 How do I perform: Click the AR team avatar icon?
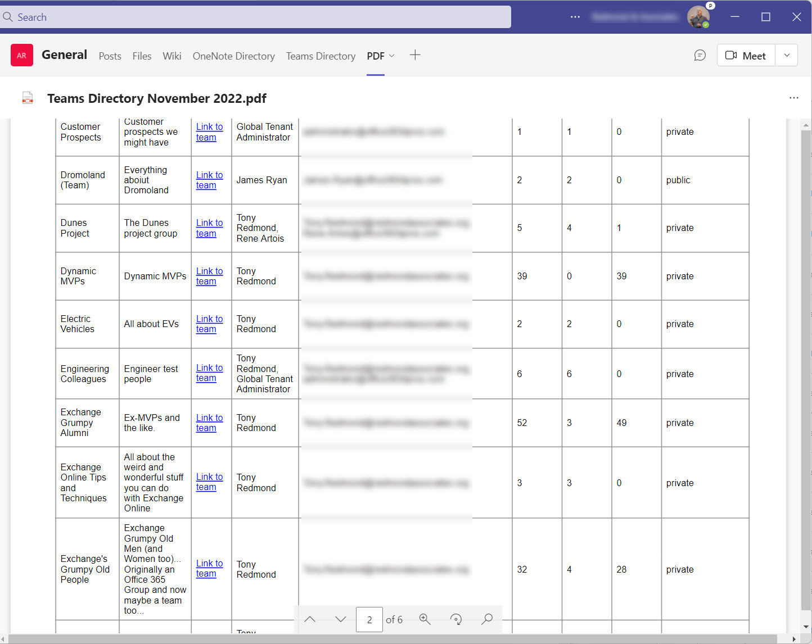(22, 55)
